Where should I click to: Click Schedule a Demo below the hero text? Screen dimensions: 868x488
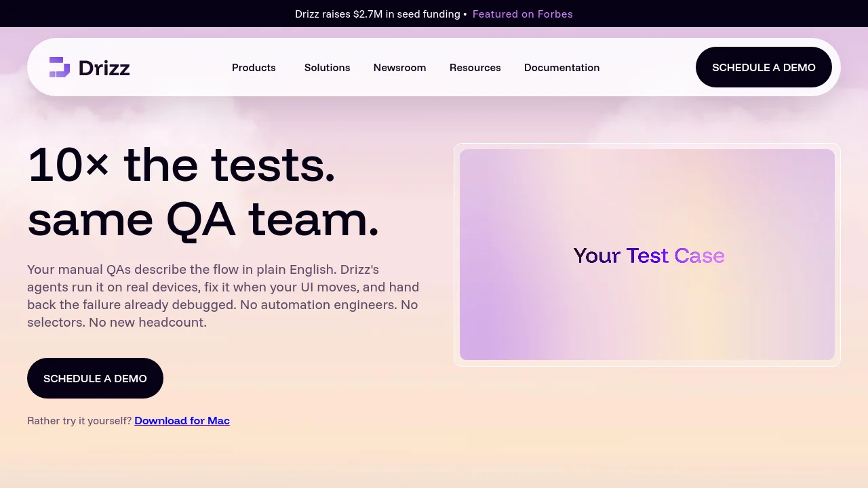click(95, 378)
